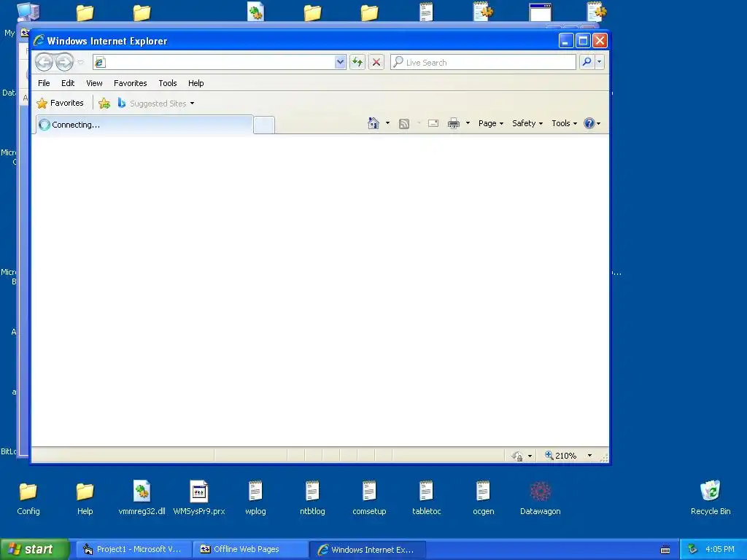
Task: Click the RSS feeds icon
Action: tap(404, 124)
